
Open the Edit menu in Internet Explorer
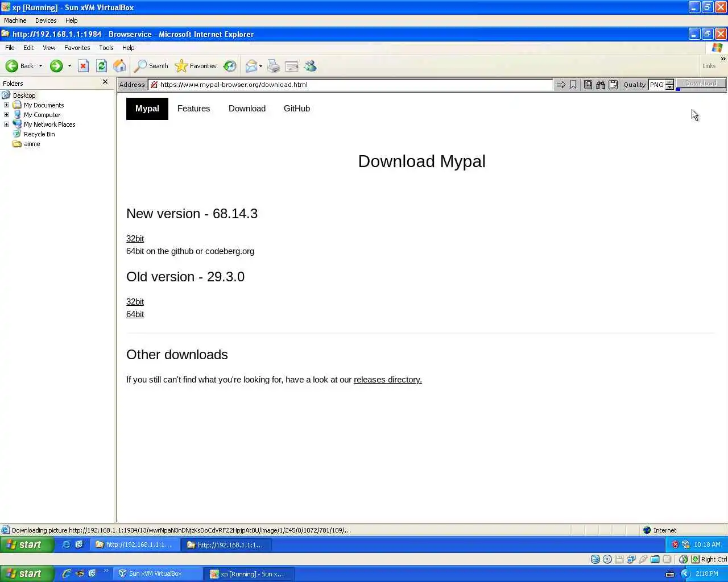pos(28,48)
